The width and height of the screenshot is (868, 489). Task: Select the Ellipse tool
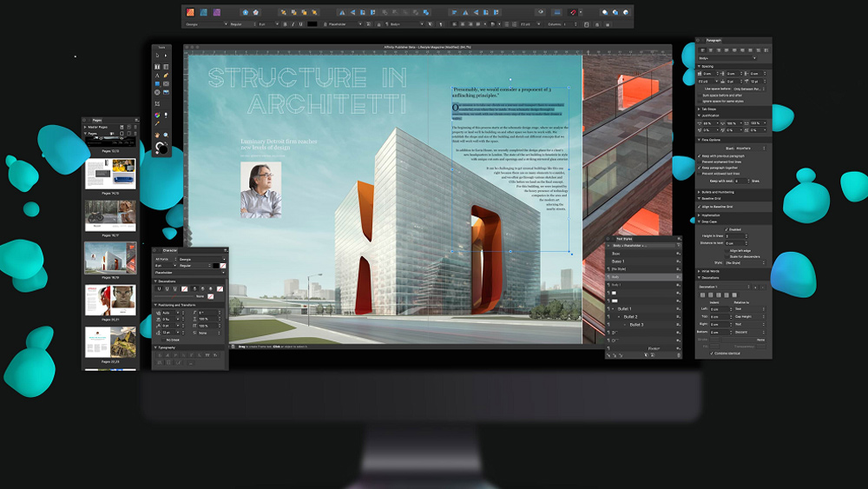point(157,92)
